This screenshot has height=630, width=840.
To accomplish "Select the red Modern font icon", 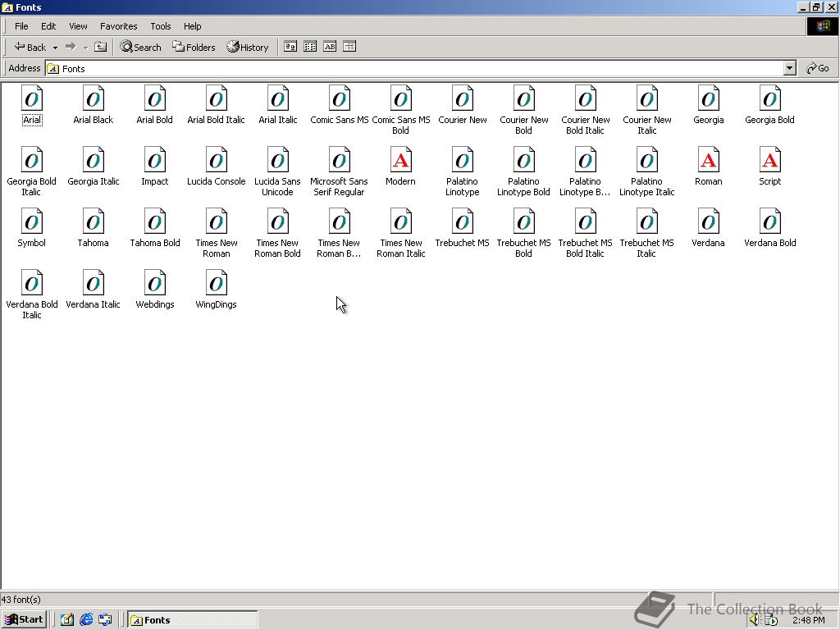I will (x=400, y=160).
